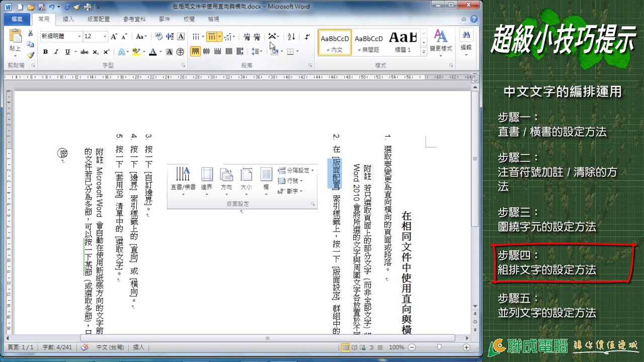Toggle Bold formatting
644x362 pixels.
tap(45, 51)
